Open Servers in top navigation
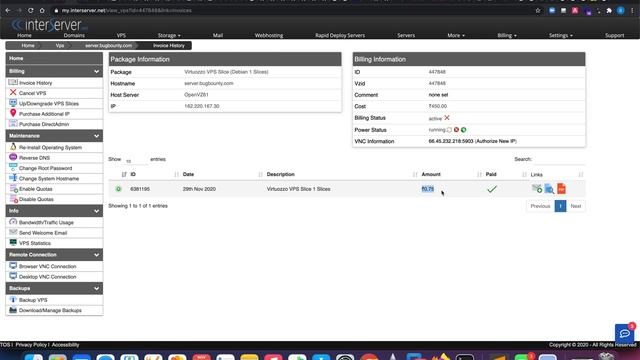This screenshot has width=640, height=360. pos(406,36)
